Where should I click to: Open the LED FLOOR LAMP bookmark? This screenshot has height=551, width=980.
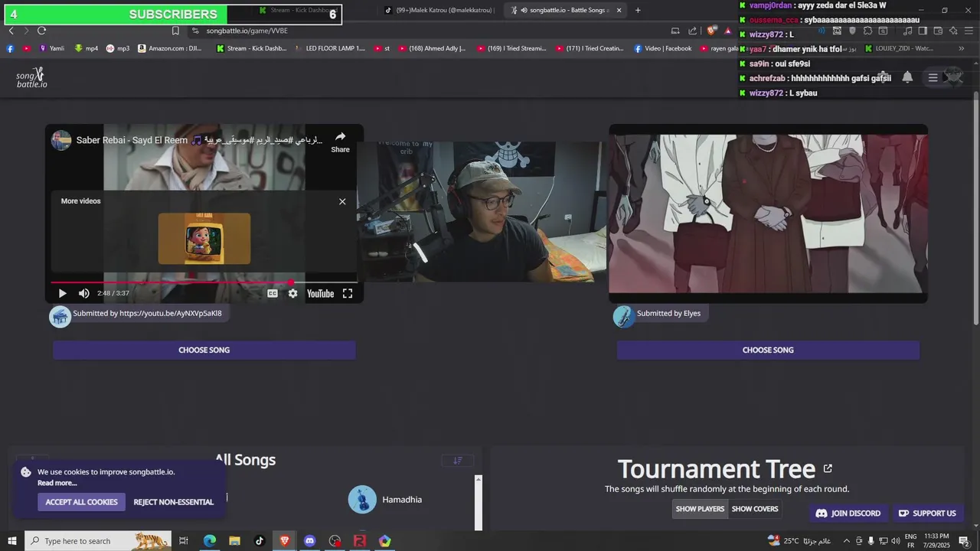(x=330, y=48)
